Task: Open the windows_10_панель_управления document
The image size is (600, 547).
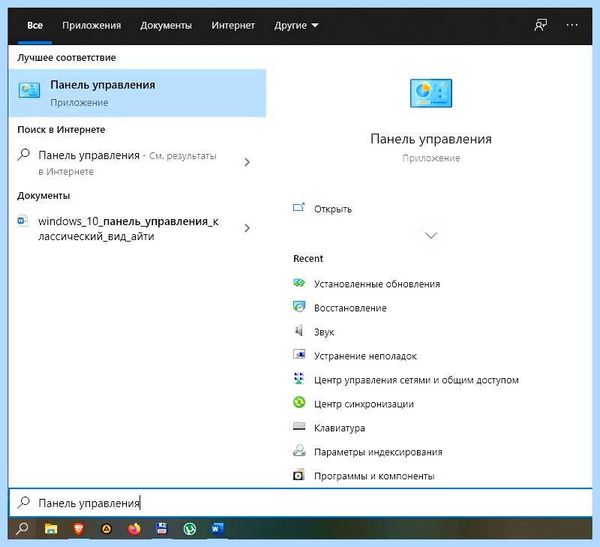Action: [128, 229]
